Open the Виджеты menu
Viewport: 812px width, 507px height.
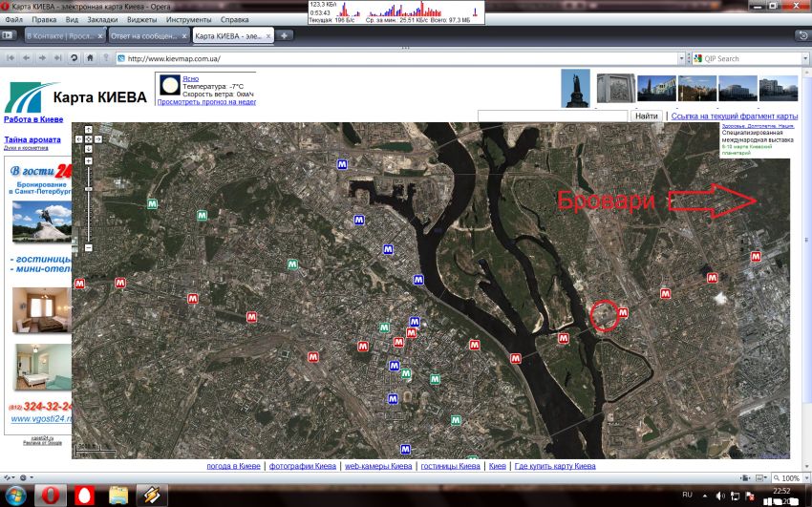141,20
